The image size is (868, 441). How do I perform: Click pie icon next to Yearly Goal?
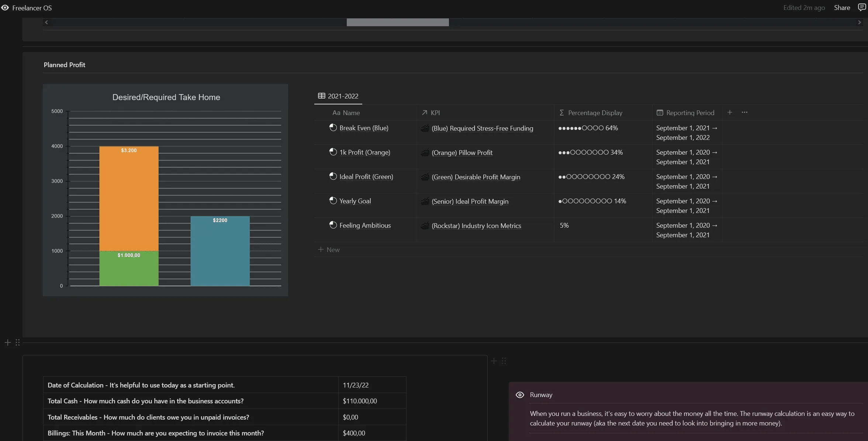[x=333, y=201]
